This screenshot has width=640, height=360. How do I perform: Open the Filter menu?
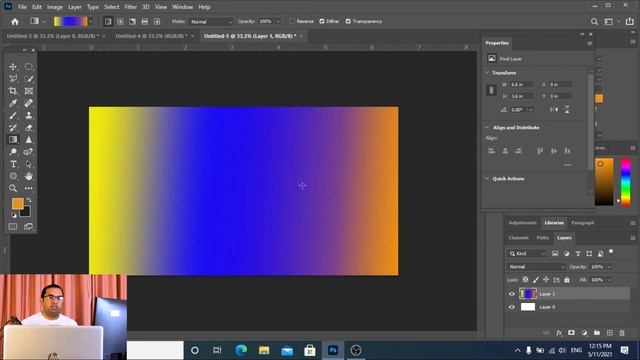click(131, 7)
